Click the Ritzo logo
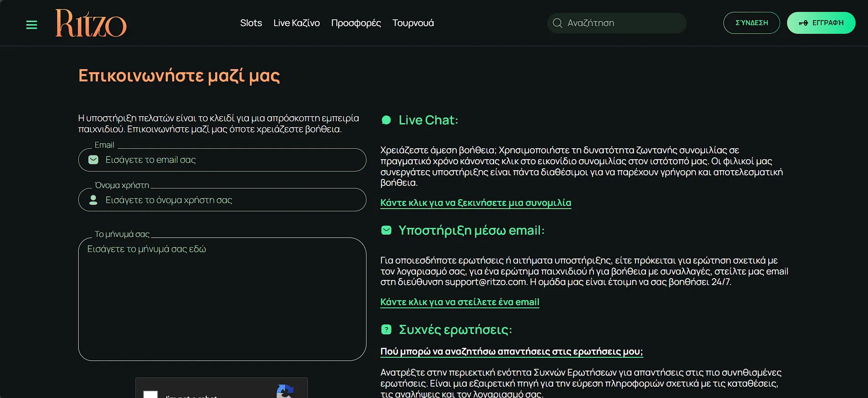 point(91,23)
